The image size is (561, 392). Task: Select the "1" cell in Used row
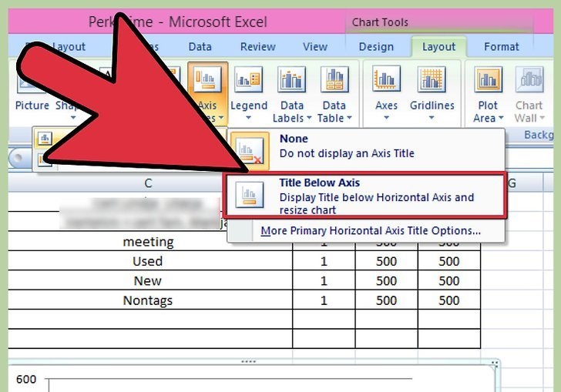point(324,261)
